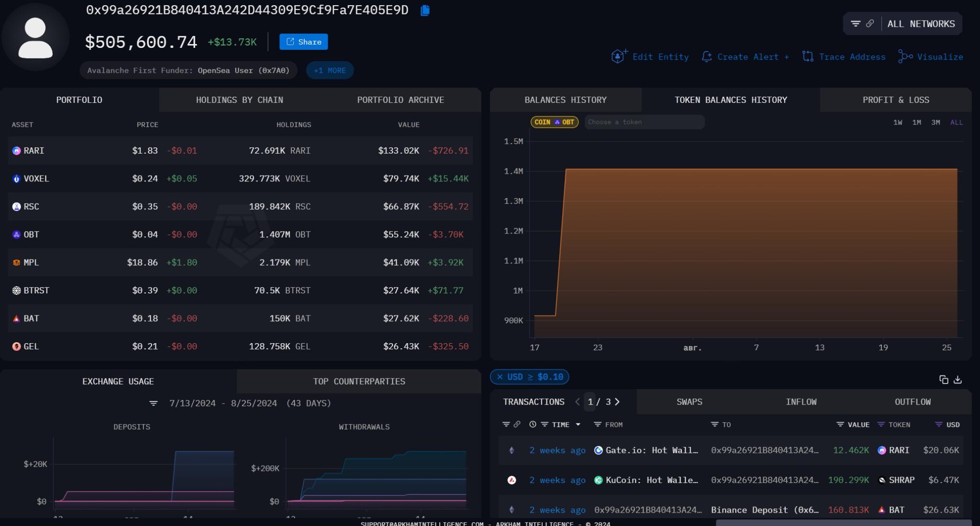Click the link icon beside All Networks

[x=870, y=23]
